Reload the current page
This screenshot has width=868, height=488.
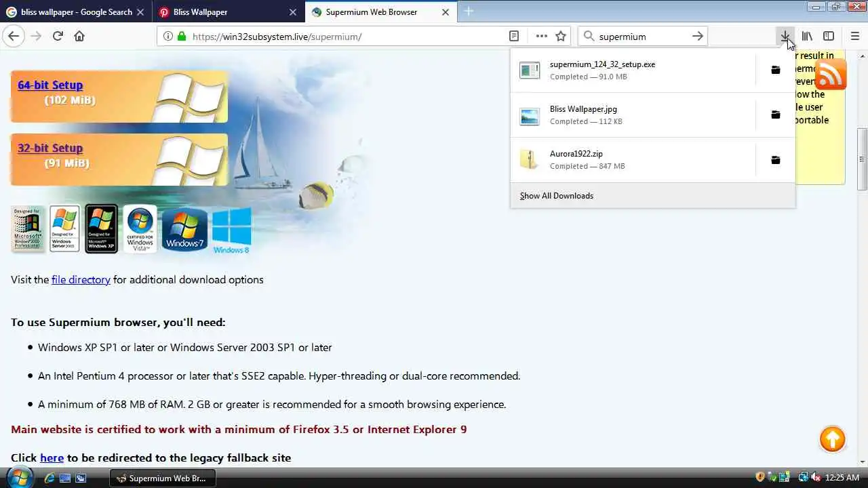[x=58, y=36]
